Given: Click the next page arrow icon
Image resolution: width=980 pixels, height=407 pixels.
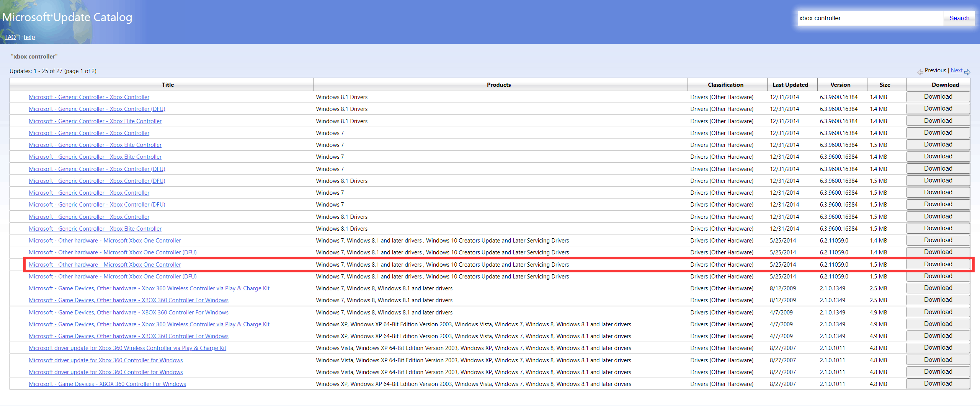Looking at the screenshot, I should [967, 72].
